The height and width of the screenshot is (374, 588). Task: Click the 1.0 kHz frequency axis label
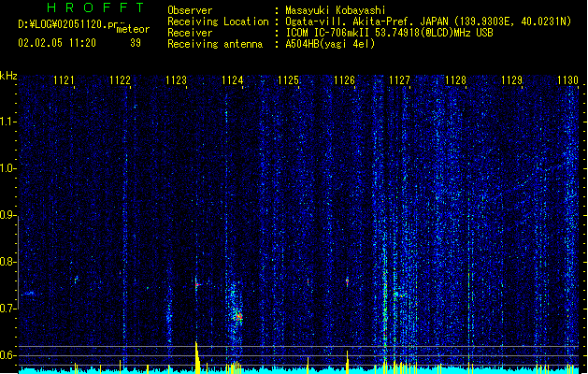7,168
